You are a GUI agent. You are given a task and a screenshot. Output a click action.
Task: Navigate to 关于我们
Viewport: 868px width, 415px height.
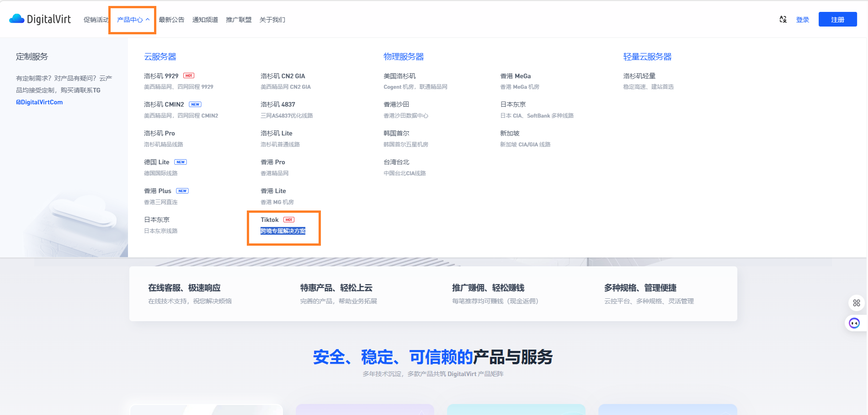click(272, 20)
